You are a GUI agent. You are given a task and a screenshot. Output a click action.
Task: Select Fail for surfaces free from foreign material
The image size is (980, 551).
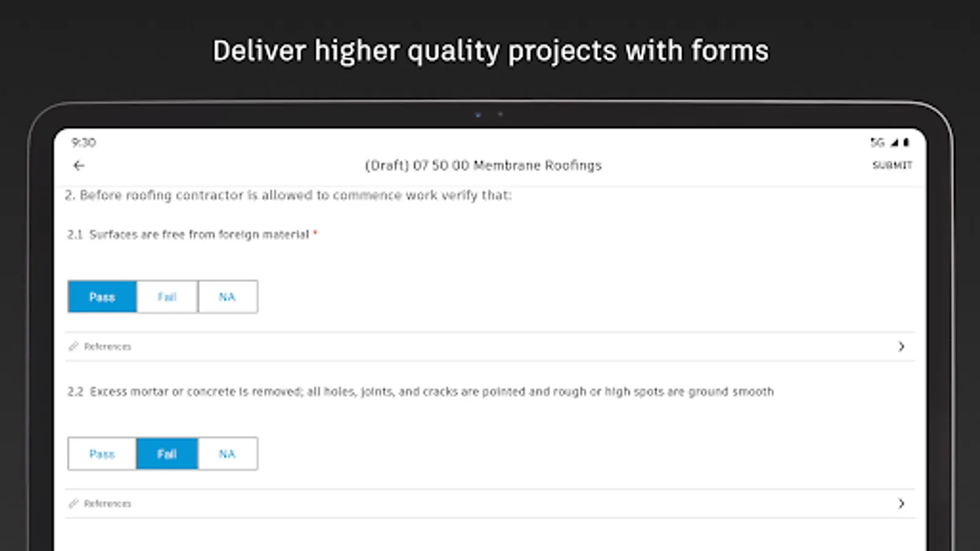[x=167, y=297]
